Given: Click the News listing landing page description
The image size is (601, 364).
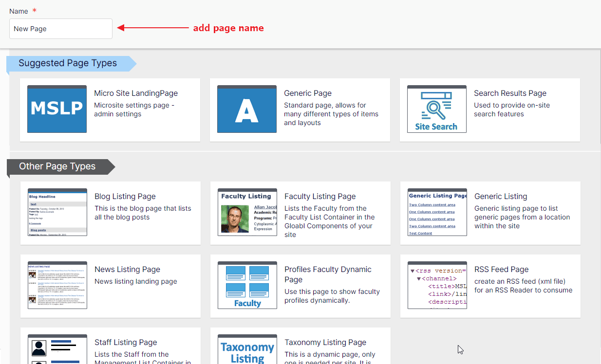Looking at the screenshot, I should pos(136,281).
